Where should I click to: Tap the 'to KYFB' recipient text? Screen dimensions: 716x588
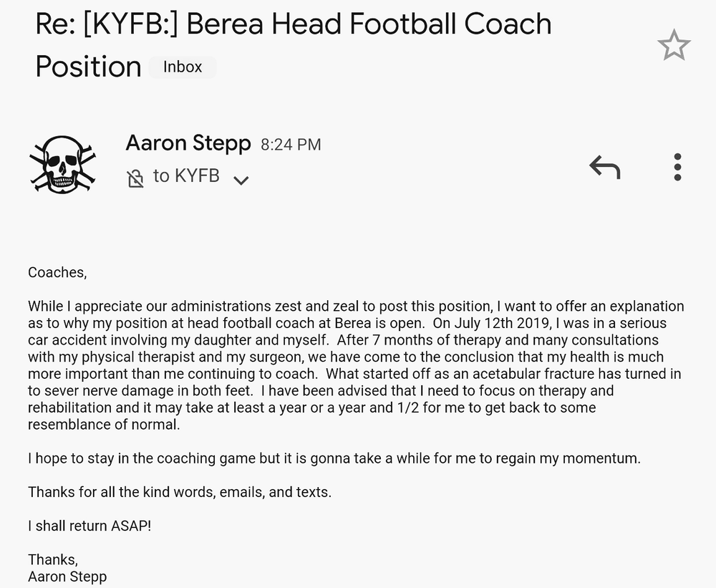coord(186,175)
